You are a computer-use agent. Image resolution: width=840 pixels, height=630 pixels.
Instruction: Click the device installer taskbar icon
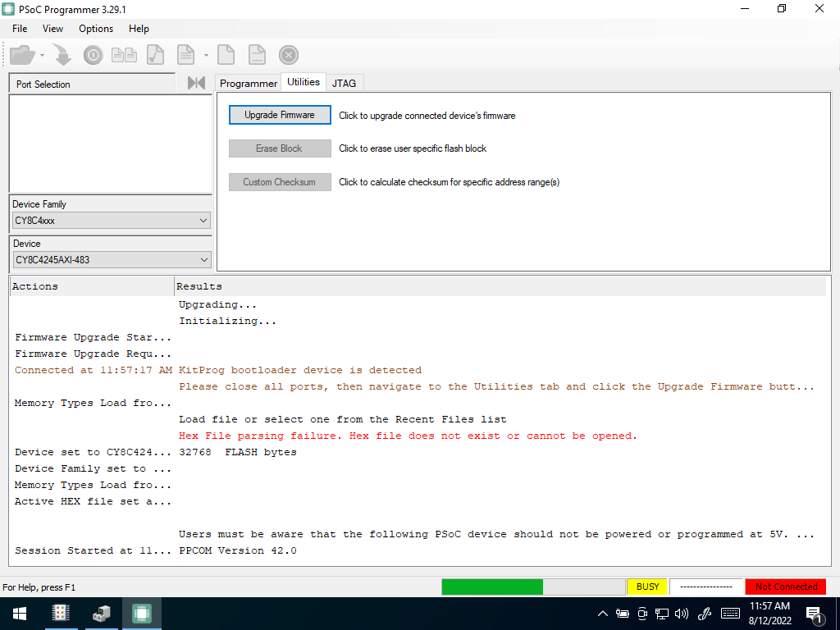click(x=101, y=614)
